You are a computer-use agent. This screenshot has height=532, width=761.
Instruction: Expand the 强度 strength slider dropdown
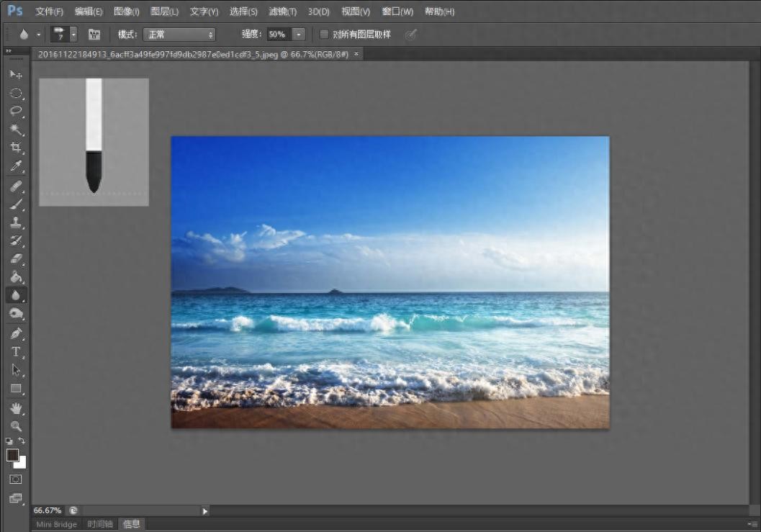coord(299,34)
